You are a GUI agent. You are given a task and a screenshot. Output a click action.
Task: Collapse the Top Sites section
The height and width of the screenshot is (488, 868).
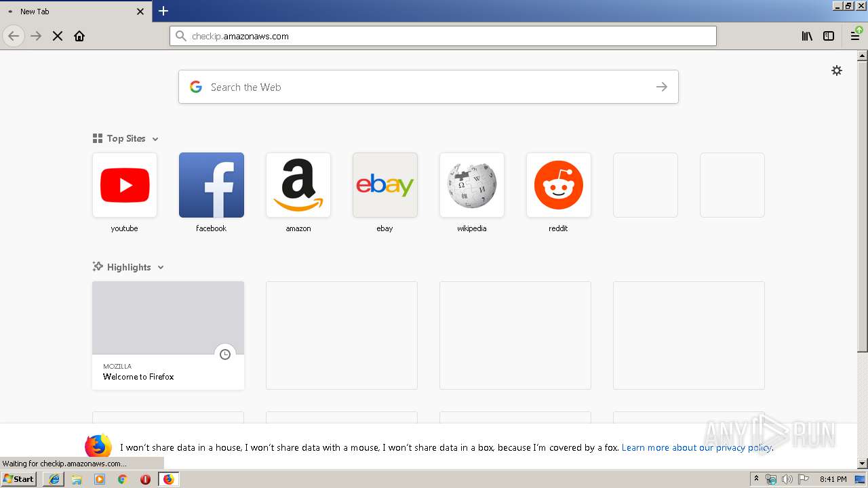click(x=155, y=139)
